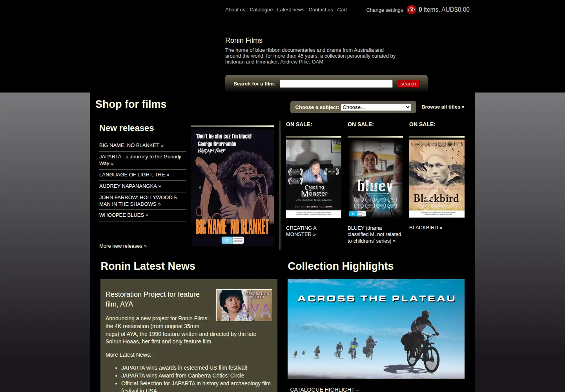Open WHOOPEE BLUES film link
Image resolution: width=565 pixels, height=392 pixels.
point(124,215)
